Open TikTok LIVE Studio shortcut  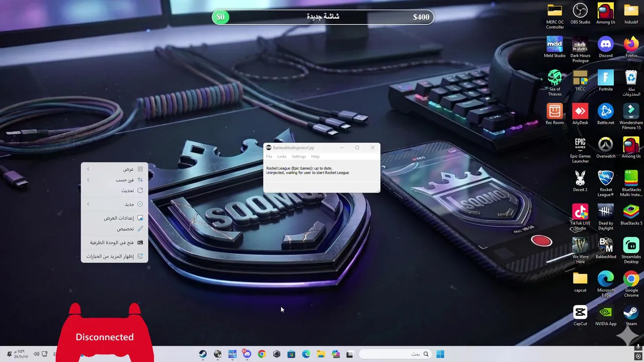[580, 217]
